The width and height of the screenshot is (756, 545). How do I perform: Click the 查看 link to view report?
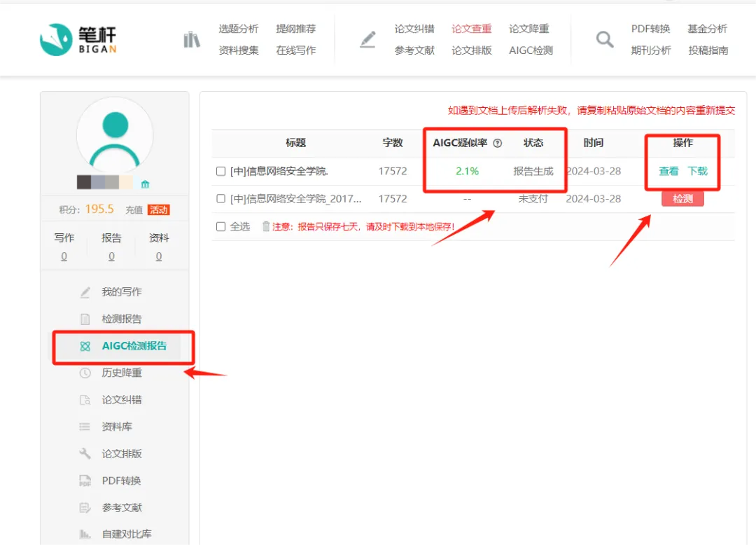[x=668, y=171]
